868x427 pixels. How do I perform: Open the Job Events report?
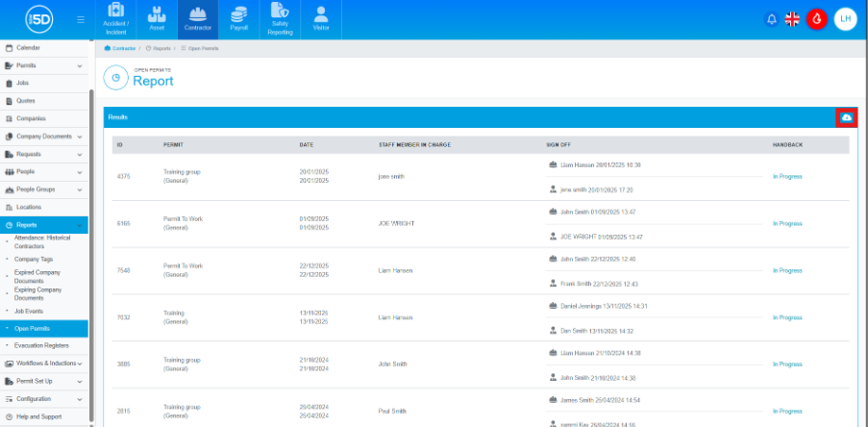29,311
